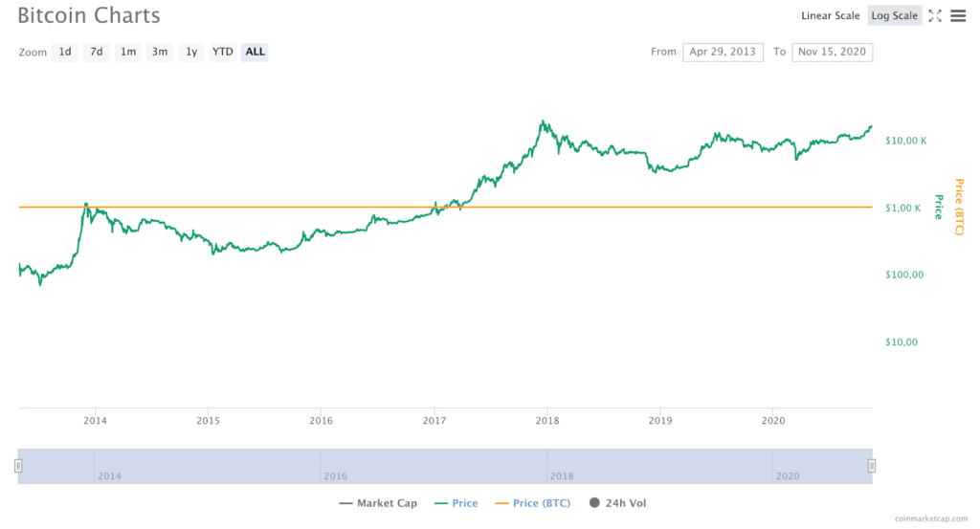Click the orange Price (BTC) axis title
This screenshot has width=980, height=529.
click(959, 207)
